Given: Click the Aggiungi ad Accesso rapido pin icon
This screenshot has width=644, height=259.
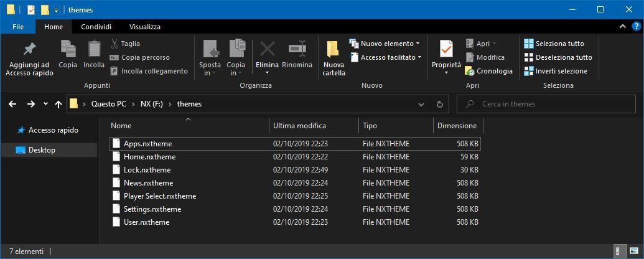Looking at the screenshot, I should click(29, 49).
